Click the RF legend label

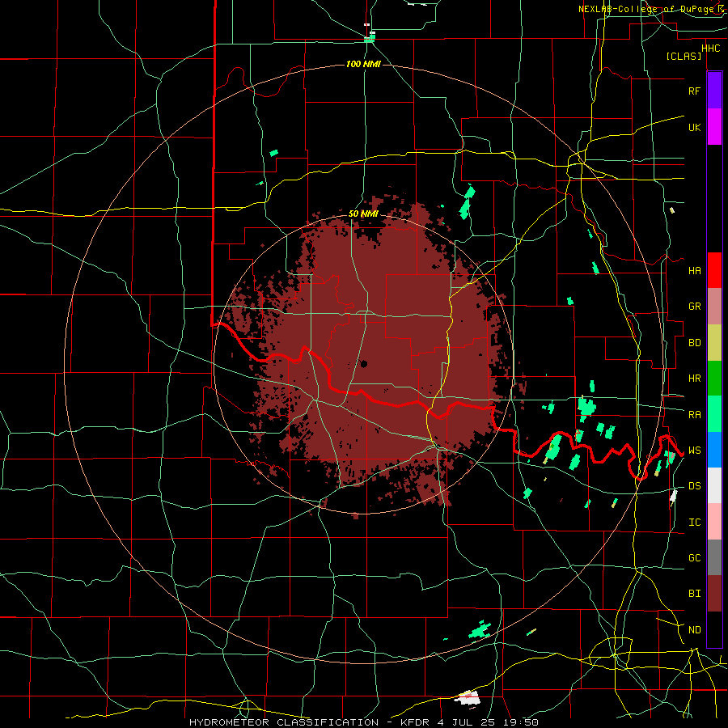tap(694, 91)
